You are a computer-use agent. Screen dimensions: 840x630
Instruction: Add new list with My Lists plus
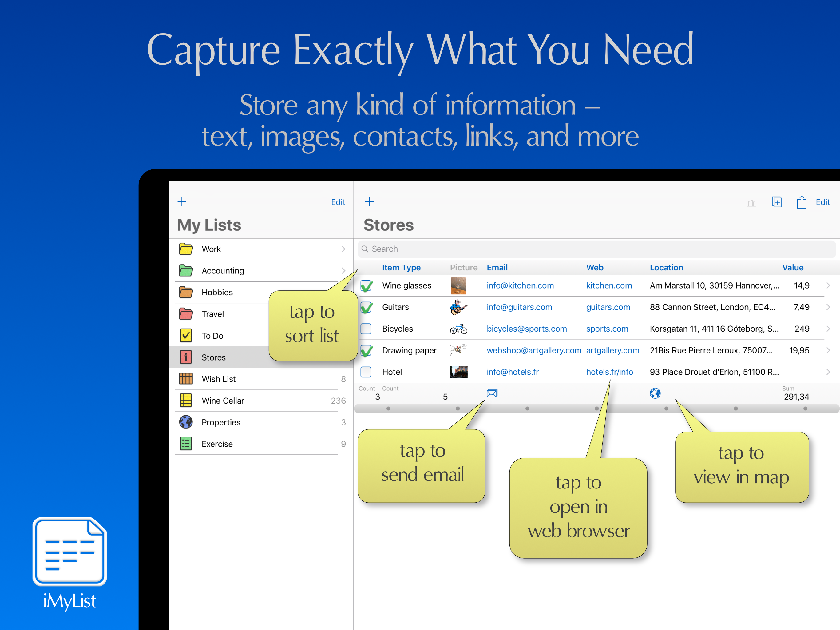point(182,202)
